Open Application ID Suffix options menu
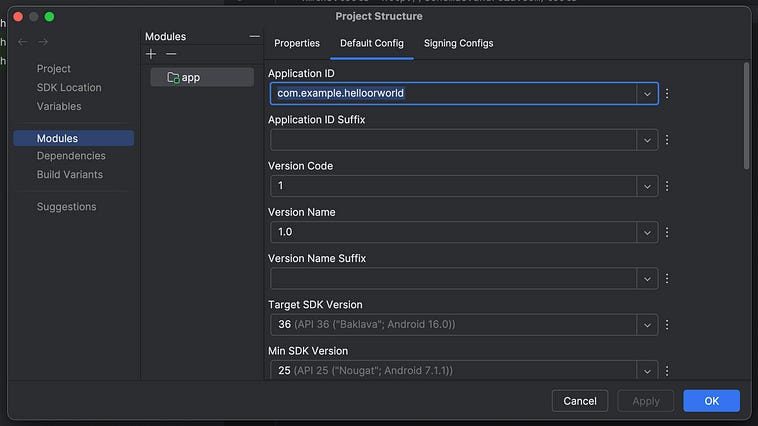Screen dimensions: 758x426 667,140
